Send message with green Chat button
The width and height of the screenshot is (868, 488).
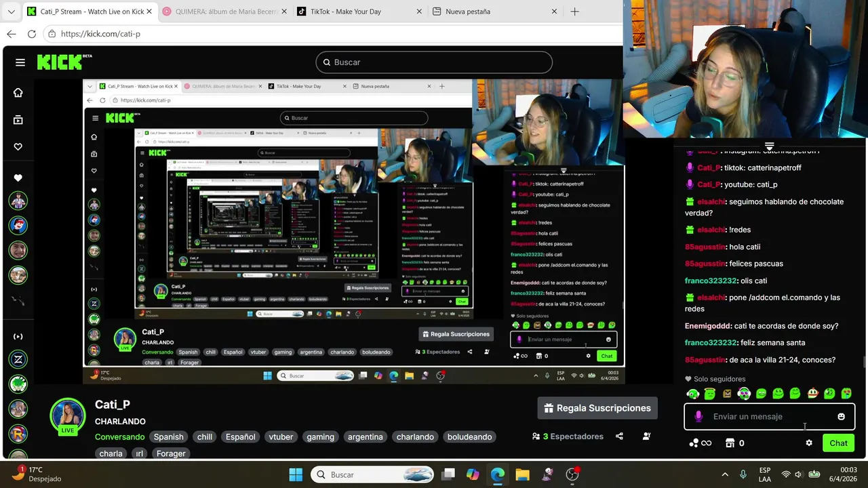coord(838,443)
